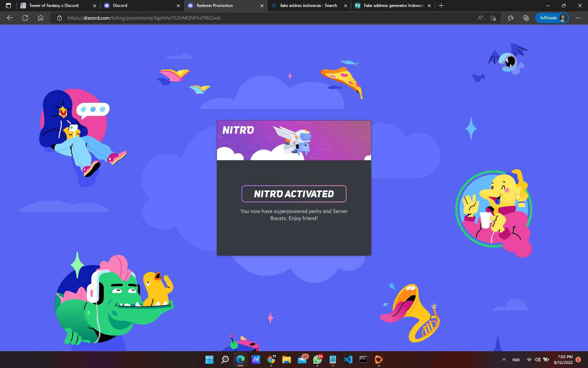Close the fake addres indonesia Search tab
The image size is (588, 368).
(345, 6)
